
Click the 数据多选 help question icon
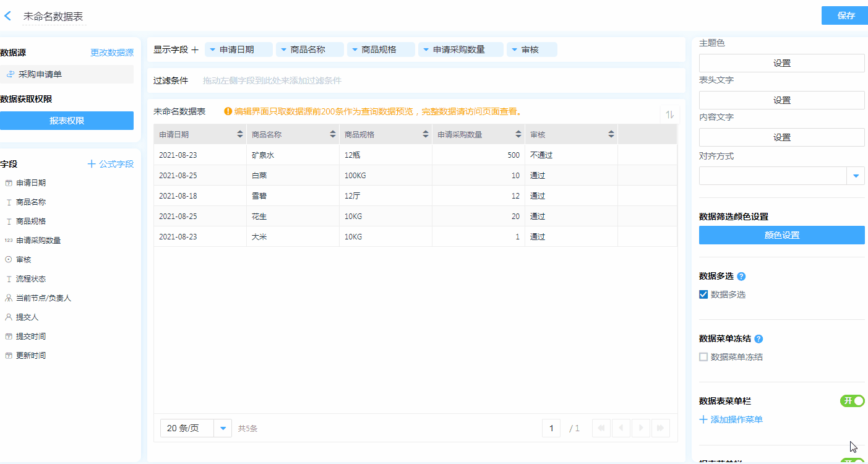(741, 277)
